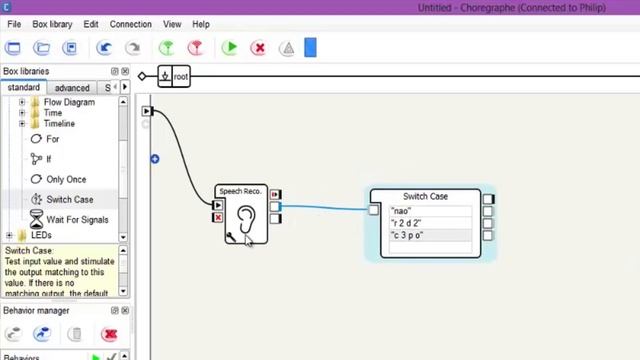
Task: Play the behavior with the green play button
Action: point(230,48)
